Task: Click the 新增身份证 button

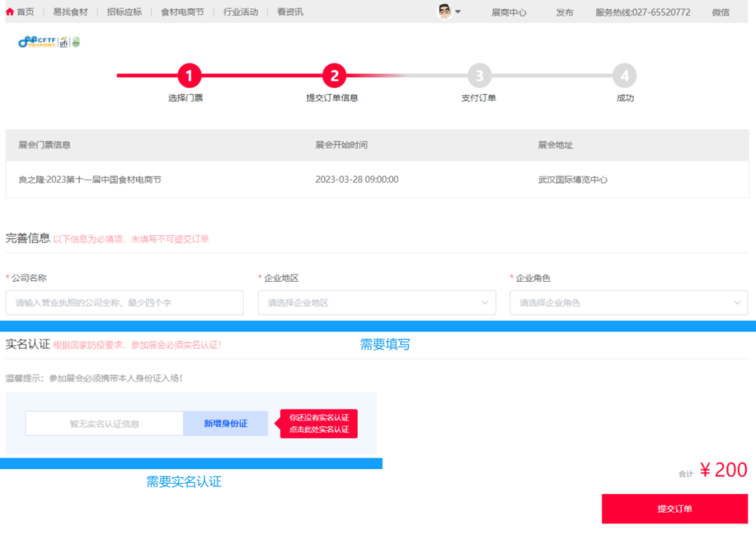Action: point(225,424)
